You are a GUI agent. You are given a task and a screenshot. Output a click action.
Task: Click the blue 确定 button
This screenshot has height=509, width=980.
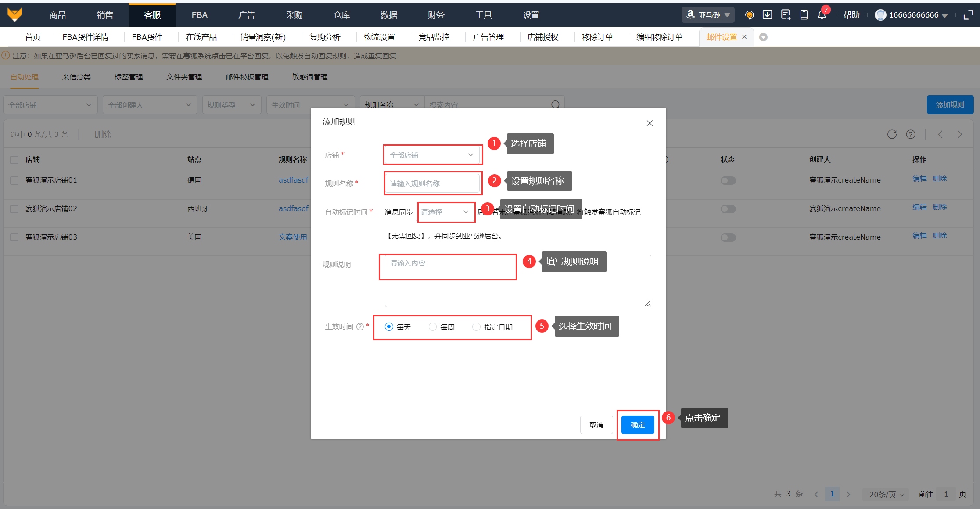[638, 425]
